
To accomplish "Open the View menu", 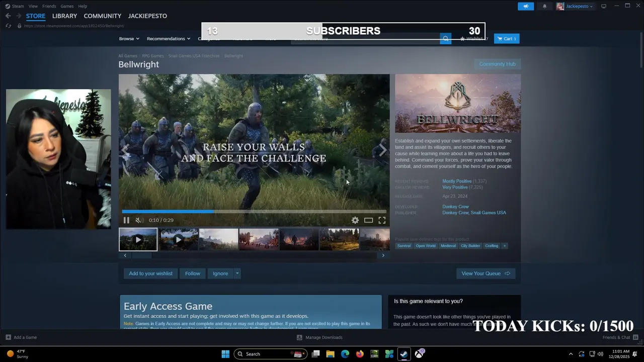I will pyautogui.click(x=33, y=6).
